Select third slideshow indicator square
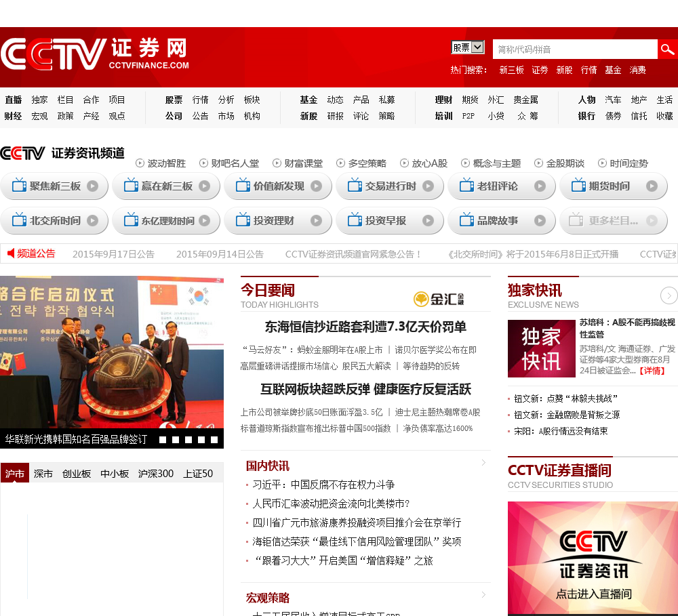This screenshot has width=678, height=616. 188,440
